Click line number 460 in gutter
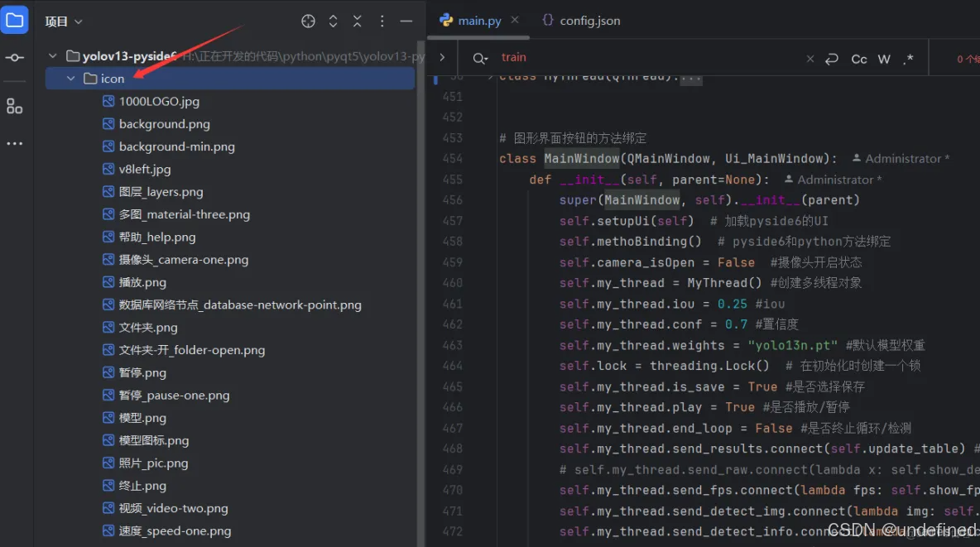 [x=453, y=283]
